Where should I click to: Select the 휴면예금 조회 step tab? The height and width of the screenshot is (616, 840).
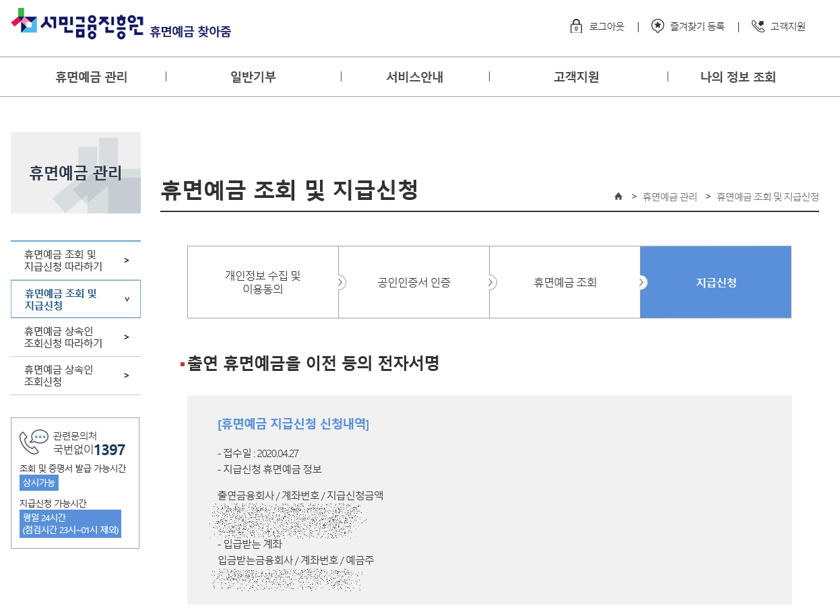pos(564,282)
